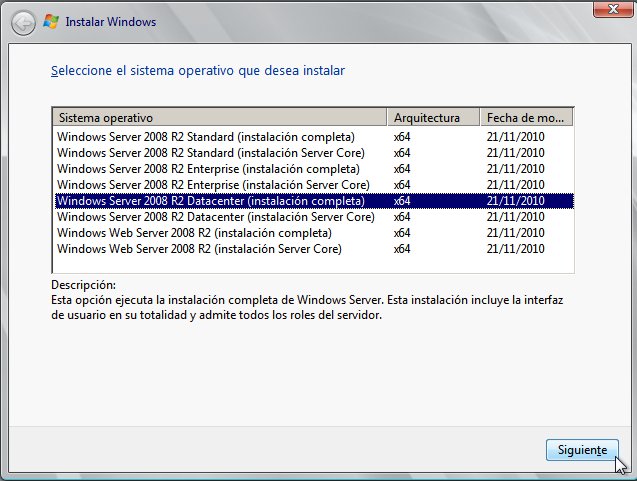Select Windows Server 2008 R2 Standard (instalación Server Core)

(x=314, y=153)
